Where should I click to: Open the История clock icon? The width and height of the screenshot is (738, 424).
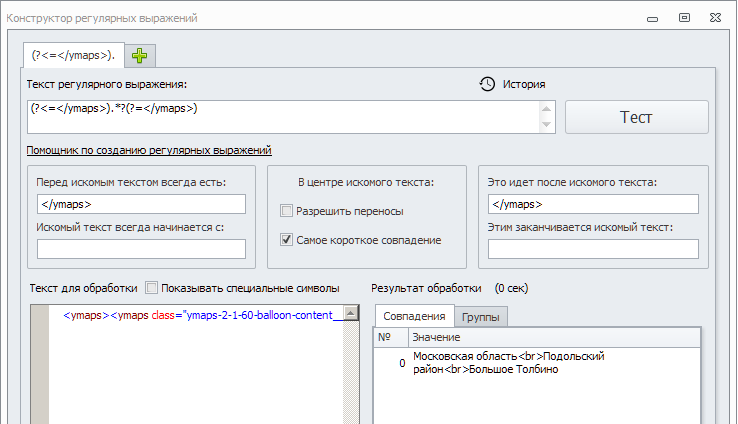(487, 85)
